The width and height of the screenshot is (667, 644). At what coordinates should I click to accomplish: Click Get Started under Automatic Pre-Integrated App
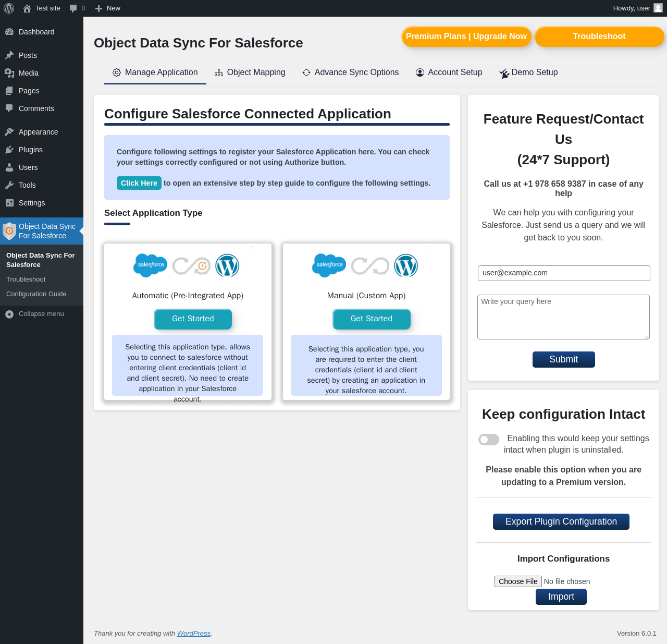pos(193,319)
